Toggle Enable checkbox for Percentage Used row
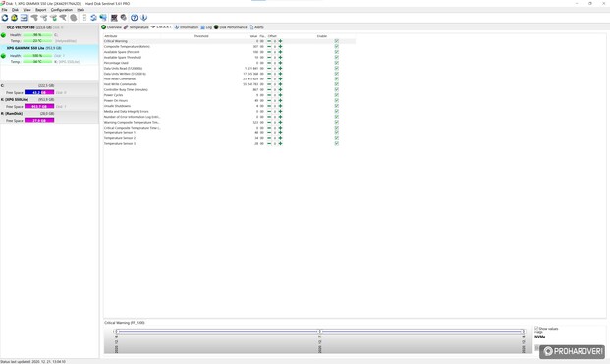This screenshot has height=364, width=610. pyautogui.click(x=337, y=63)
